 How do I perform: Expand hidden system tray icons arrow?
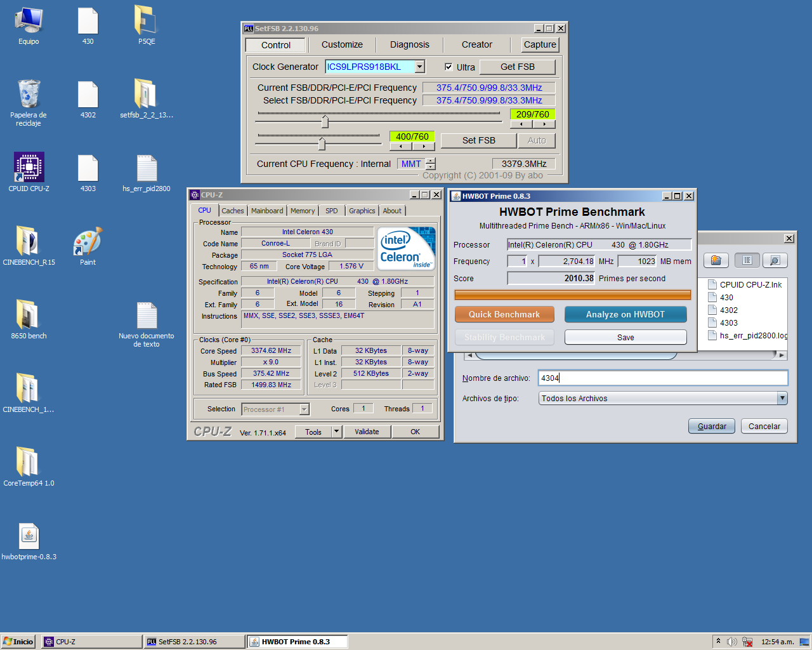(718, 641)
